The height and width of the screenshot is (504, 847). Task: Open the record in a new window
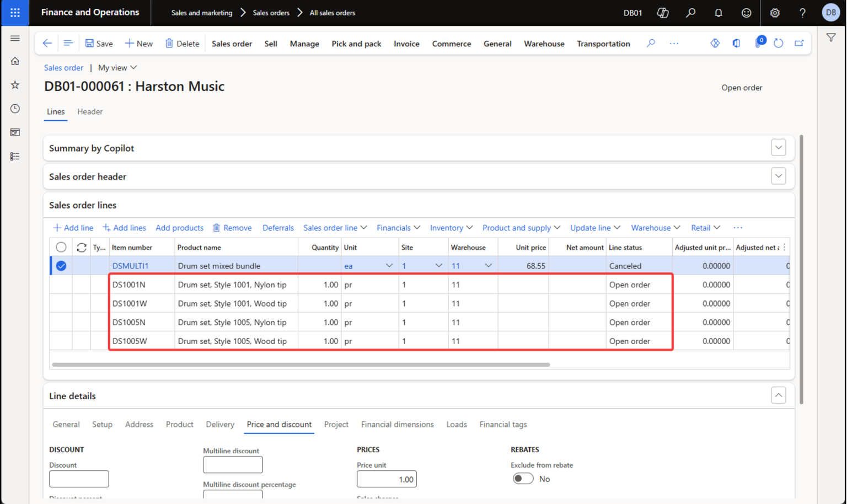pos(799,42)
